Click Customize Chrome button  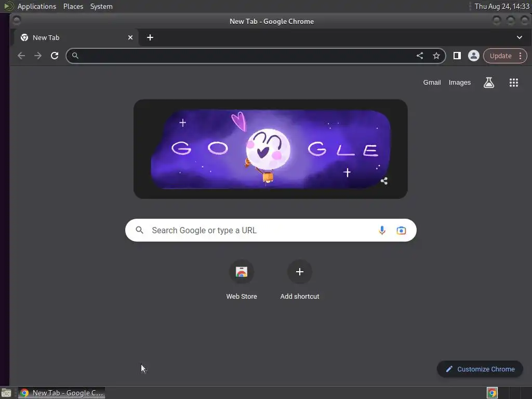[x=480, y=369]
